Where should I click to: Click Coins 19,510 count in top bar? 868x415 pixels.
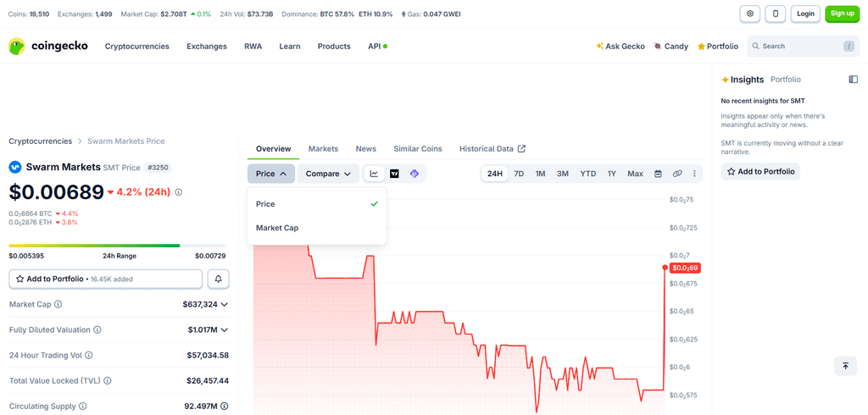(x=28, y=14)
